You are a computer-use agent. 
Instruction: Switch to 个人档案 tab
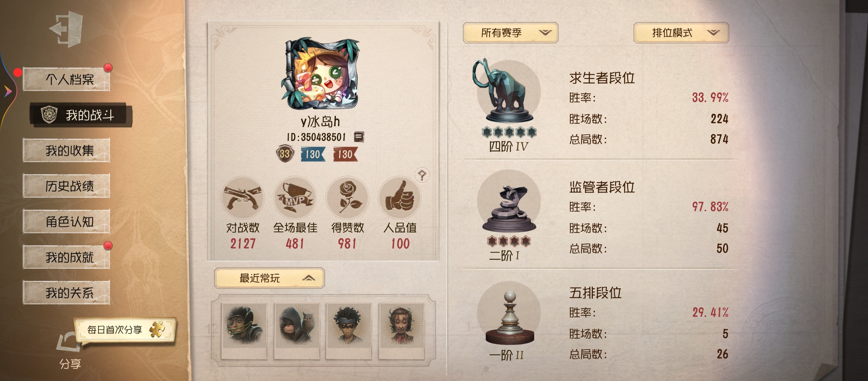pyautogui.click(x=66, y=79)
